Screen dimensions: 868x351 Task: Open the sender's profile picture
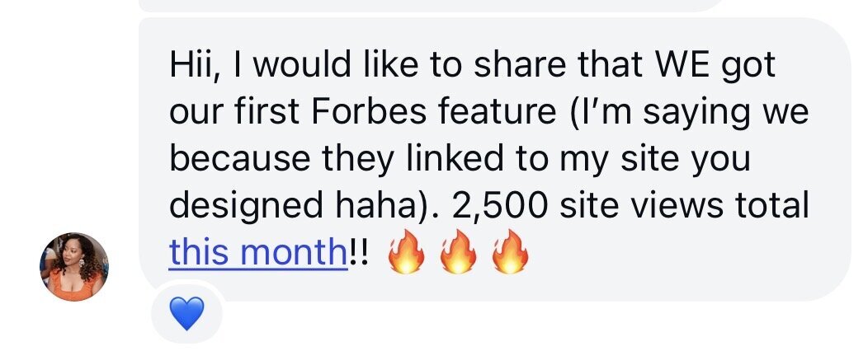coord(74,266)
